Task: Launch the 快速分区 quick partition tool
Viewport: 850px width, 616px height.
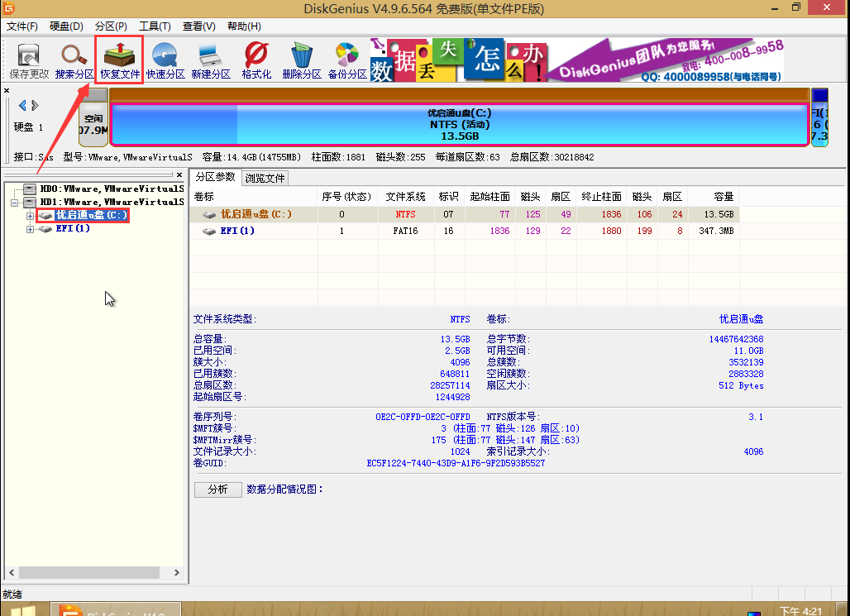Action: point(165,61)
